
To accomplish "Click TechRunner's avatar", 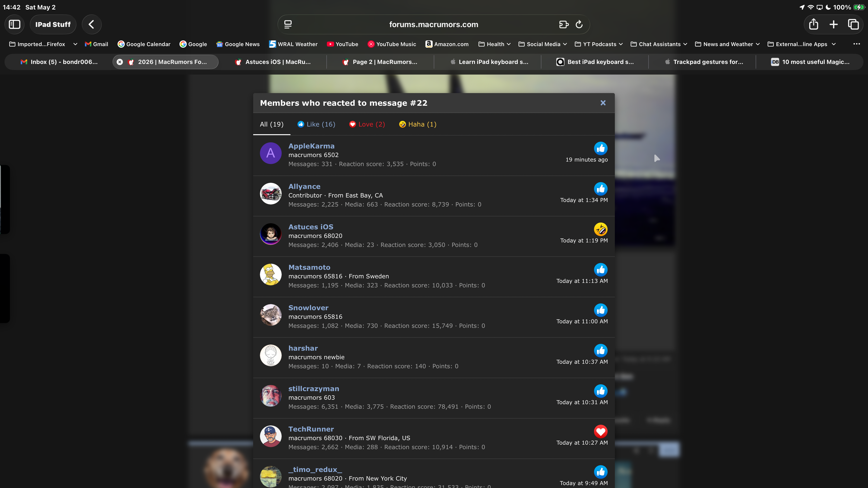I will tap(271, 436).
